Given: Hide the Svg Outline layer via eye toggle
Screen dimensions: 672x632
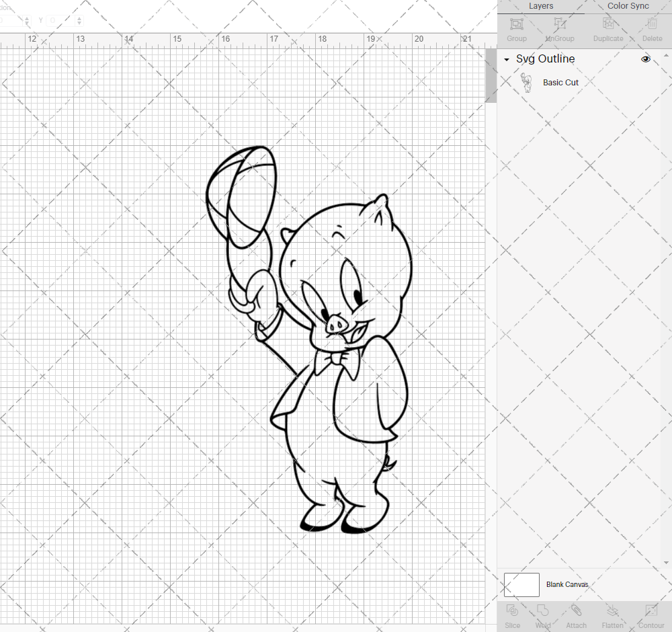Looking at the screenshot, I should click(x=645, y=58).
